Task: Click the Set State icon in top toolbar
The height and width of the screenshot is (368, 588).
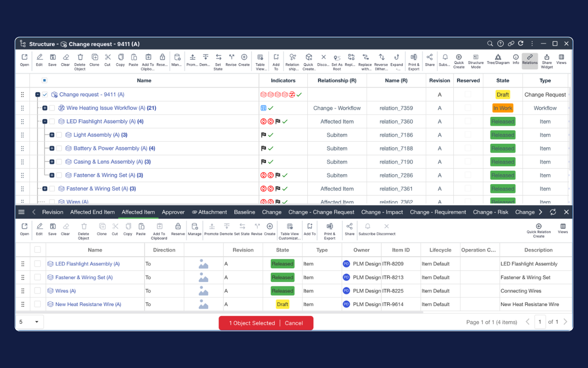Action: tap(218, 58)
